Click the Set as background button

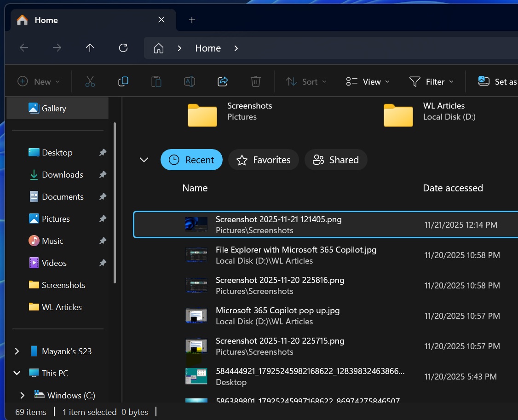pyautogui.click(x=497, y=81)
